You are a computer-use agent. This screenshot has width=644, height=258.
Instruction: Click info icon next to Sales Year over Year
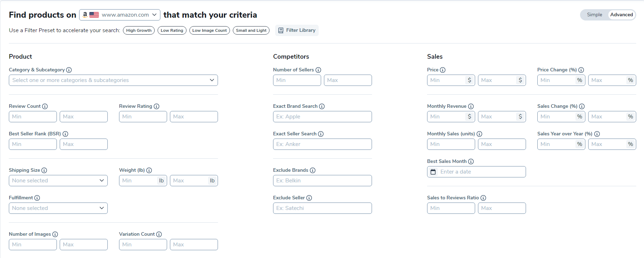[x=597, y=134]
